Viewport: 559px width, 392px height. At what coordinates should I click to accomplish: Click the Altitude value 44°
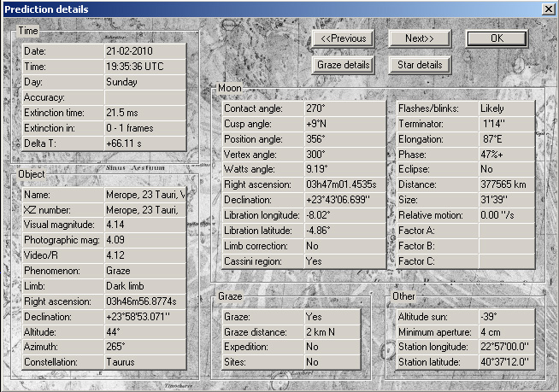[x=145, y=331]
